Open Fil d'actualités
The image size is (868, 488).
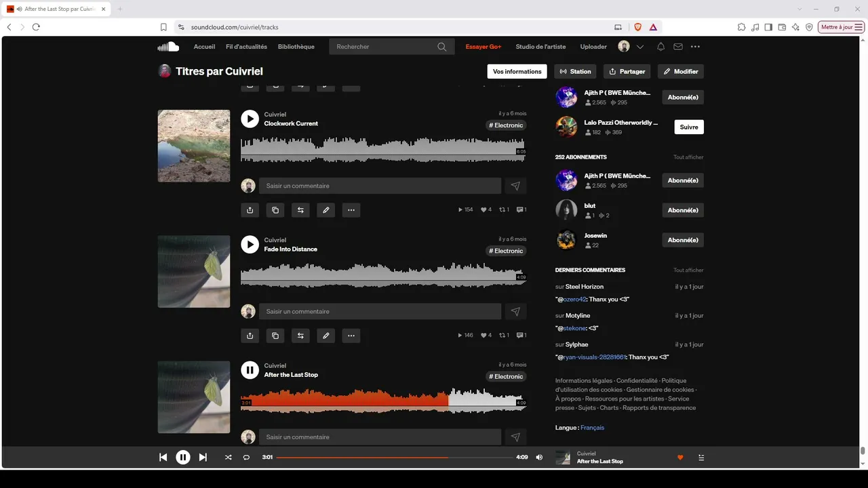(x=246, y=47)
